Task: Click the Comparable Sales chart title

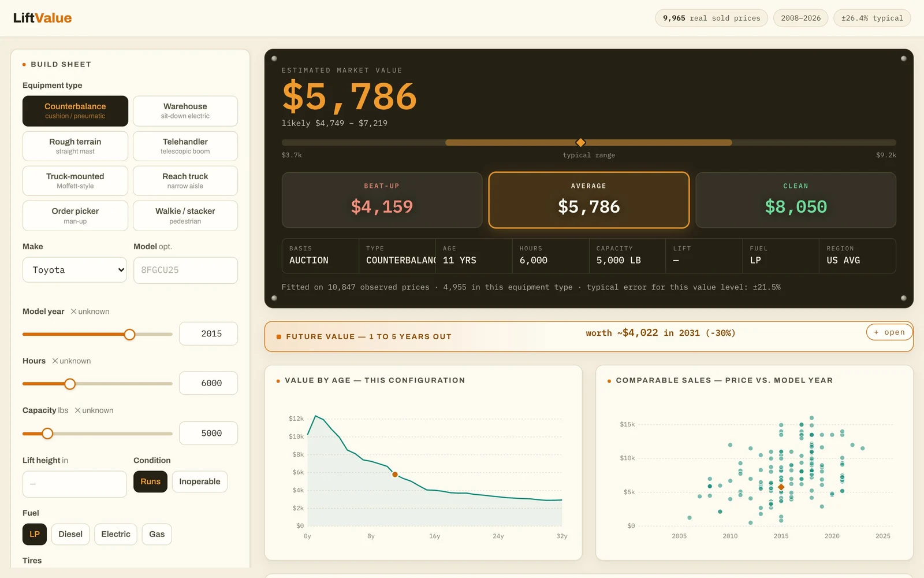Action: (724, 380)
